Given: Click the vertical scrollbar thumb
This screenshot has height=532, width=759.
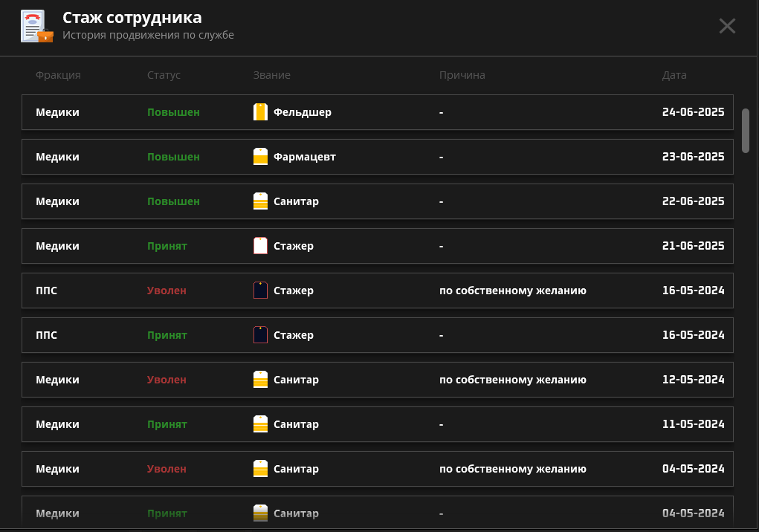Looking at the screenshot, I should point(745,130).
